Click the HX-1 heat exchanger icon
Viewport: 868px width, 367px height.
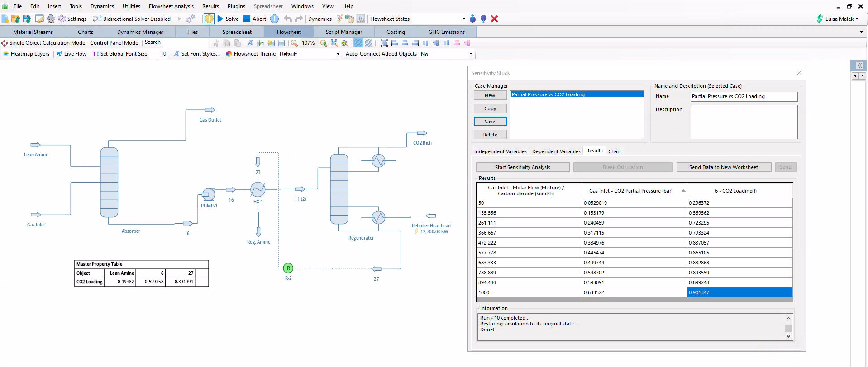pyautogui.click(x=258, y=189)
